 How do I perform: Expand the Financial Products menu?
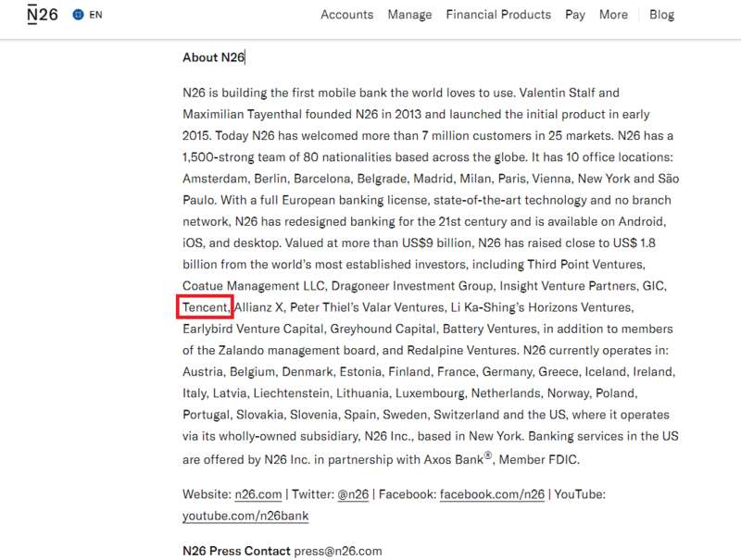498,15
